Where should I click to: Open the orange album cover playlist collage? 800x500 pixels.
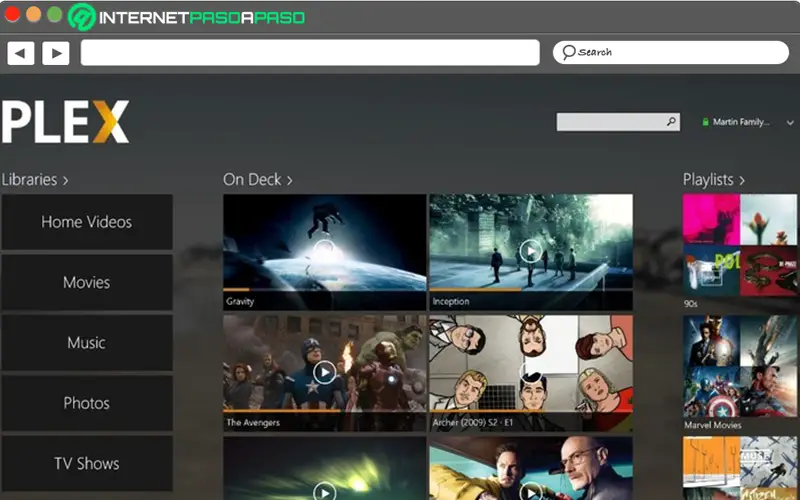(x=739, y=468)
